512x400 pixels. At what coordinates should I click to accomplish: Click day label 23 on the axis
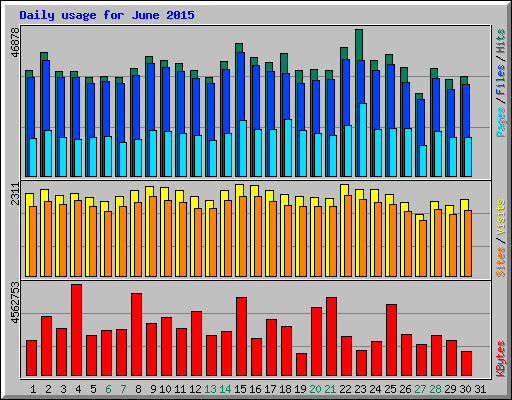click(360, 389)
